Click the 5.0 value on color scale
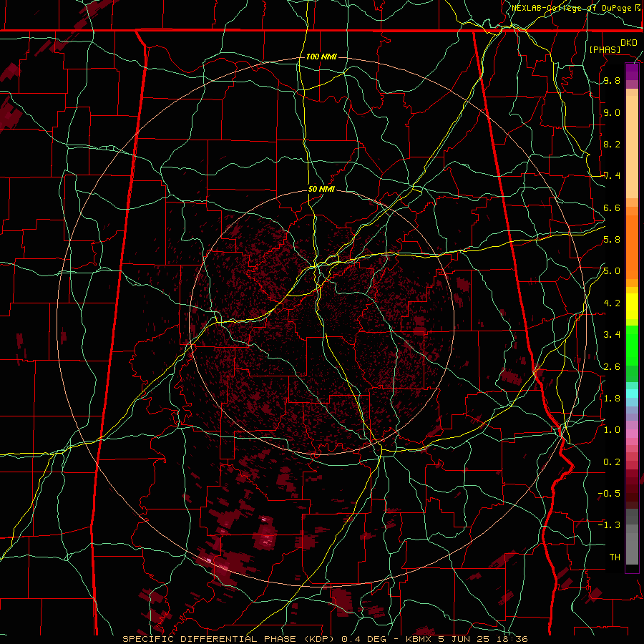 [612, 271]
